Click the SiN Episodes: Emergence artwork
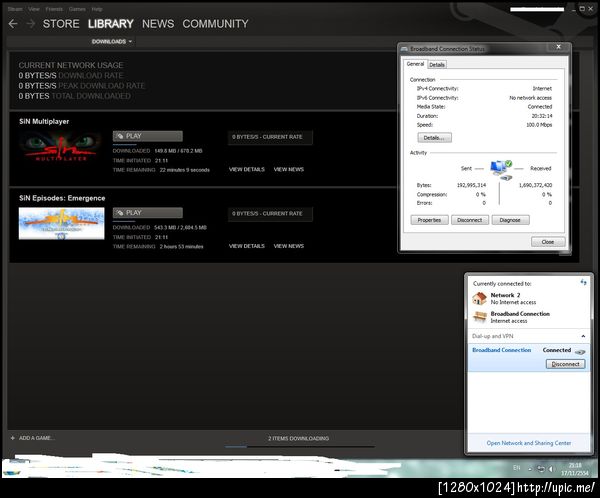This screenshot has height=498, width=600. pyautogui.click(x=61, y=224)
